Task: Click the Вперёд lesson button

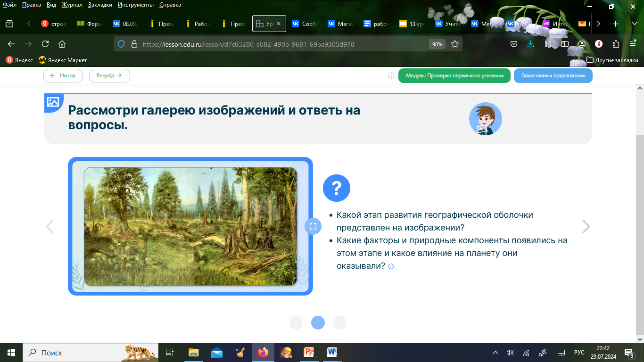Action: point(109,75)
